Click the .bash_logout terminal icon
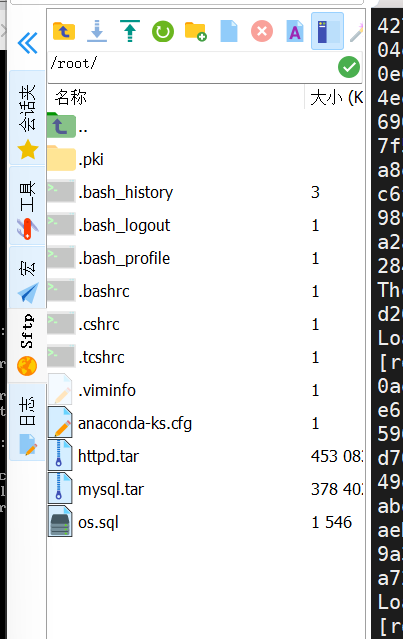The width and height of the screenshot is (403, 639). tap(61, 225)
